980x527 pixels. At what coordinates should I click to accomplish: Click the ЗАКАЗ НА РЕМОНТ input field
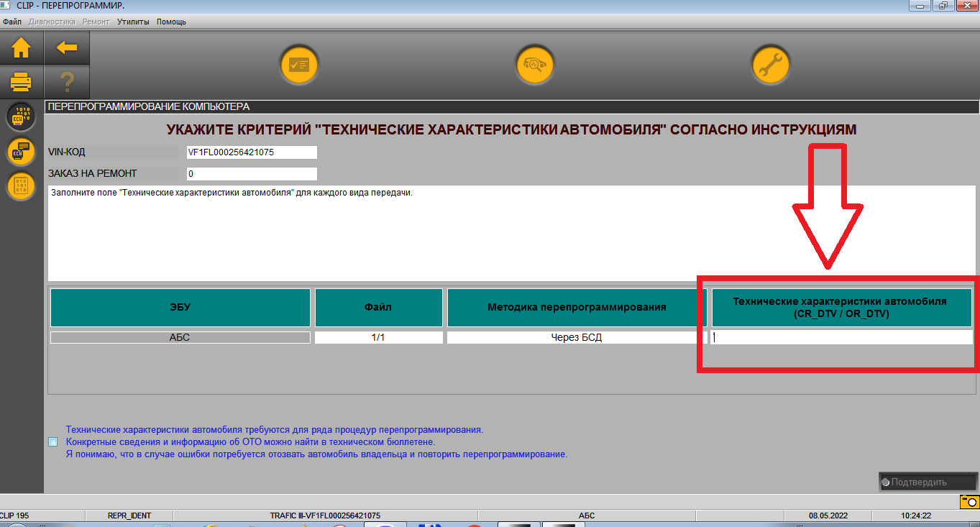pos(251,173)
